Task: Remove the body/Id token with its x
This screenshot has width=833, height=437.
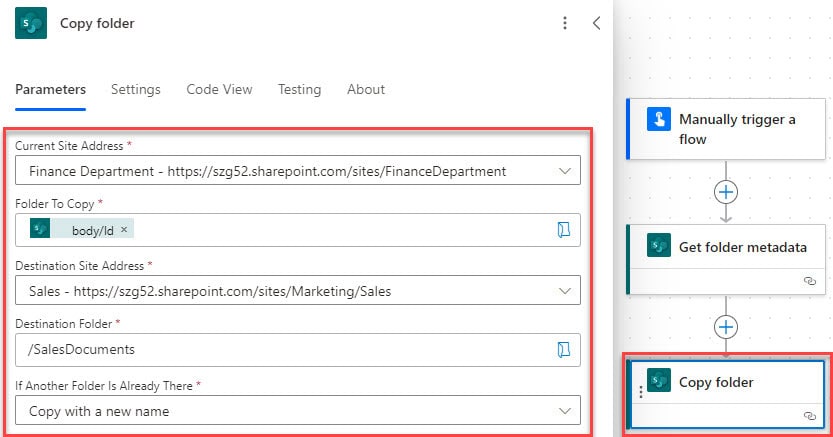Action: click(x=124, y=229)
